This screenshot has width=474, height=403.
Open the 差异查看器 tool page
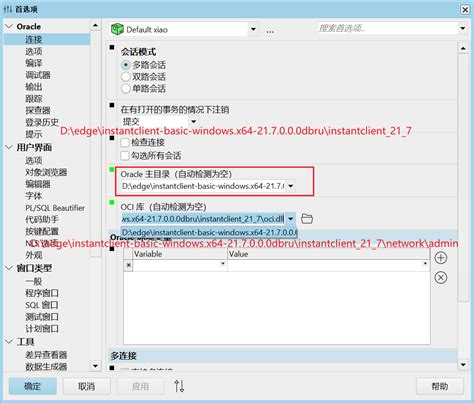coord(46,355)
